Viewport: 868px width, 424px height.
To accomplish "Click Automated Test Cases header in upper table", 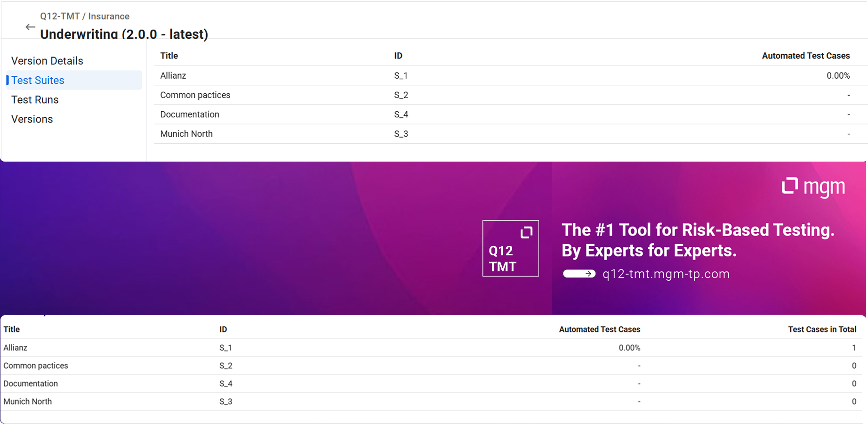I will point(806,56).
